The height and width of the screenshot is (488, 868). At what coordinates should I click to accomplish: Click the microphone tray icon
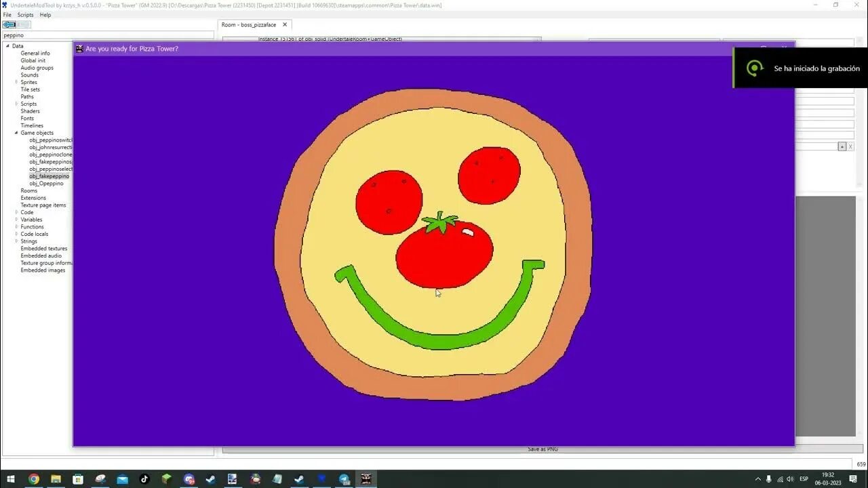pyautogui.click(x=768, y=479)
